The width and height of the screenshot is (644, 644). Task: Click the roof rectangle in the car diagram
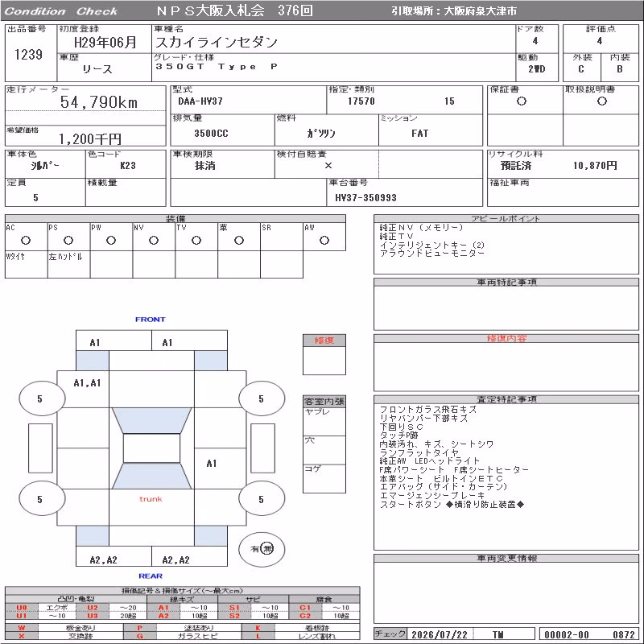pos(151,448)
